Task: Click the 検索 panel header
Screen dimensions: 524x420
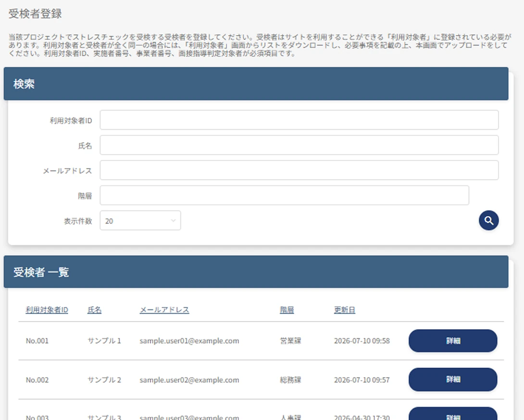Action: pyautogui.click(x=256, y=84)
